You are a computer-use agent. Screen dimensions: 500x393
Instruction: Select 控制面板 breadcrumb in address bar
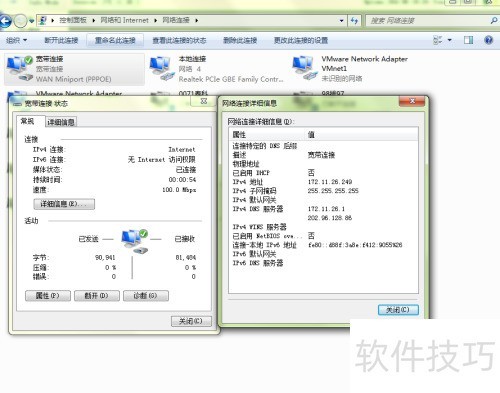(x=73, y=20)
